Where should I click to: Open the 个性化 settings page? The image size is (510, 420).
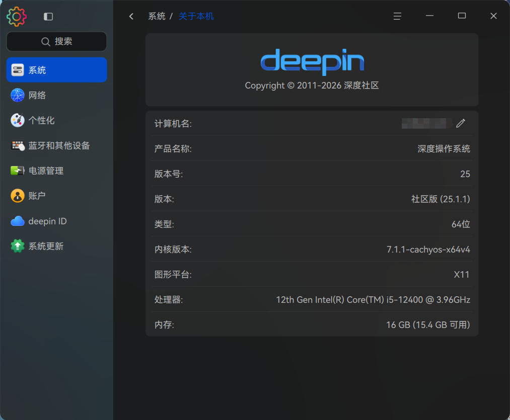56,120
